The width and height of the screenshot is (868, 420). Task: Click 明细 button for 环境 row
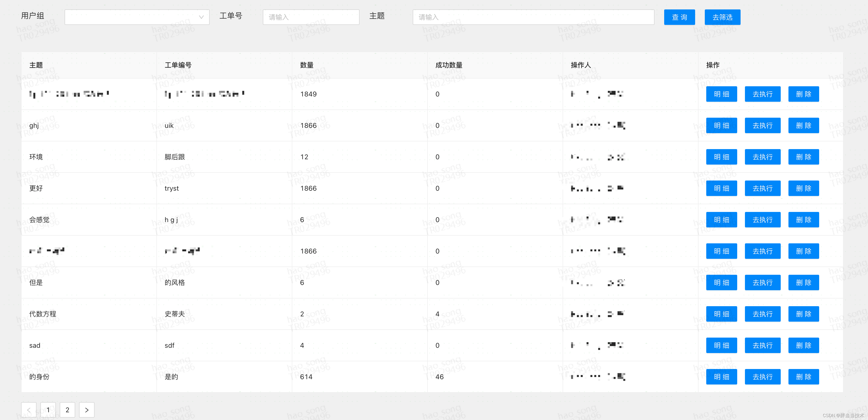click(721, 157)
